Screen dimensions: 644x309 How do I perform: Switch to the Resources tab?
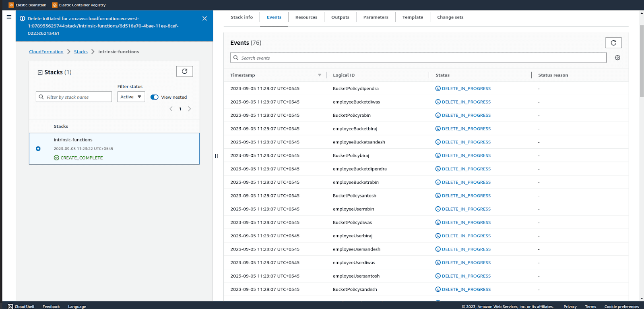click(x=306, y=17)
